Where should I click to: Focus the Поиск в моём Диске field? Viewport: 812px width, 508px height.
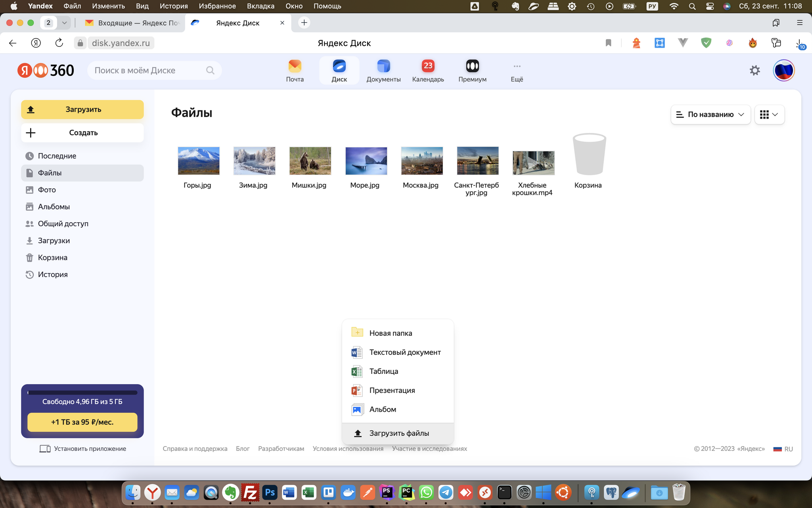click(155, 70)
